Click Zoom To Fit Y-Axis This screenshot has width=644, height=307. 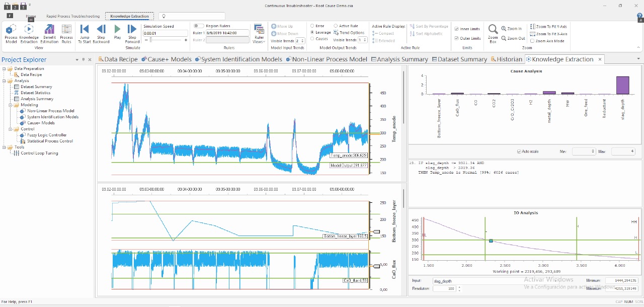(548, 26)
